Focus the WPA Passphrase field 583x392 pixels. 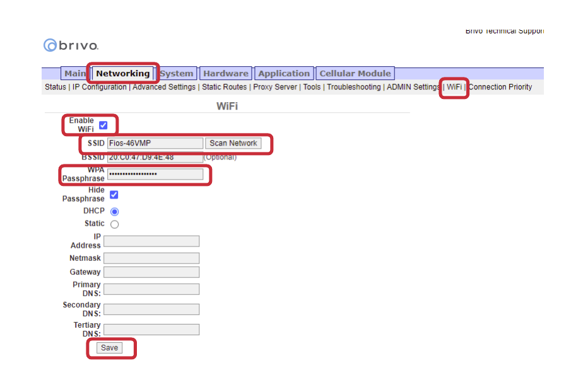155,174
